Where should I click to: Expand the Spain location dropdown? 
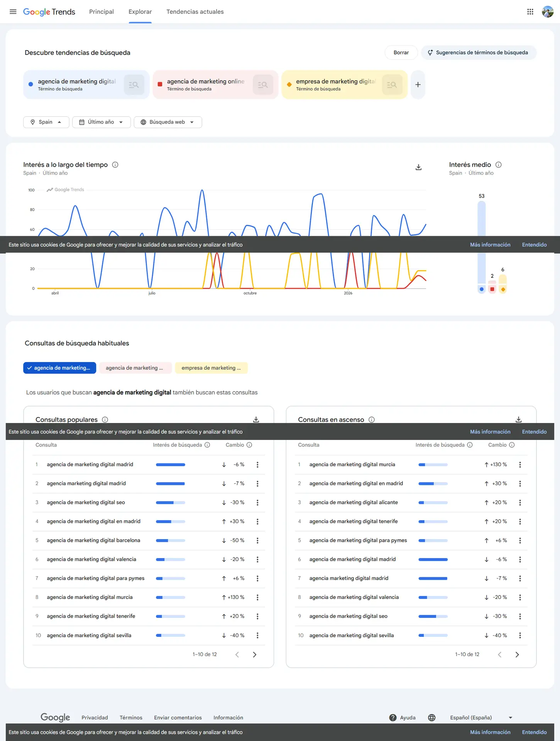click(46, 122)
